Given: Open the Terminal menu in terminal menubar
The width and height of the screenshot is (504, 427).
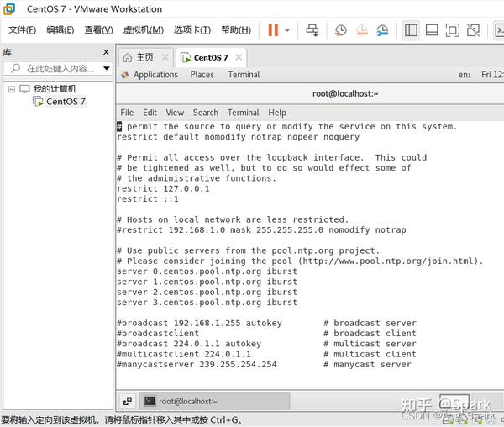Looking at the screenshot, I should [x=244, y=113].
